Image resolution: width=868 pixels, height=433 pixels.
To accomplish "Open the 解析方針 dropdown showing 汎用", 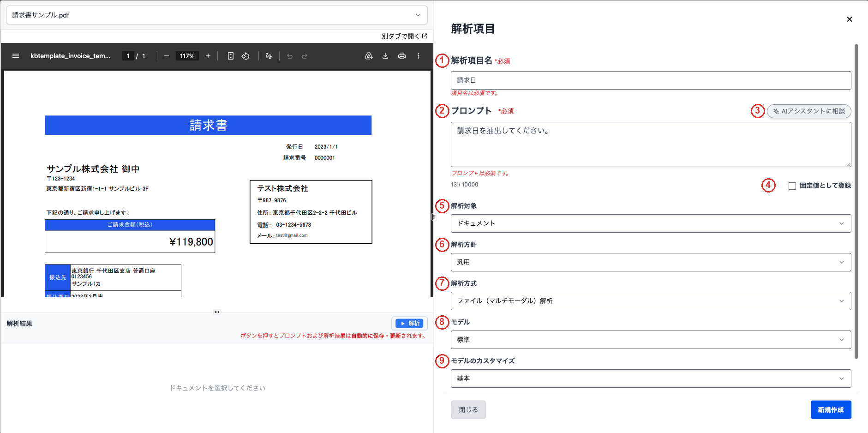I will pos(651,262).
